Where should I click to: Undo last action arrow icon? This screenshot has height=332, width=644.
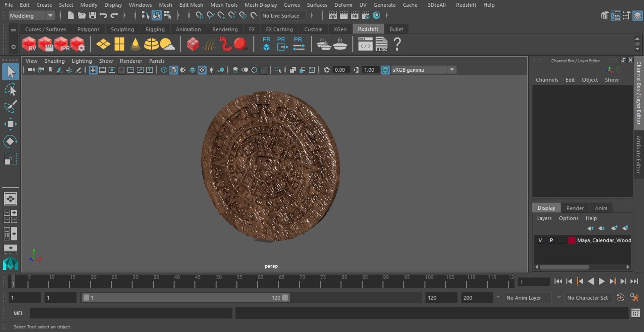pos(103,15)
